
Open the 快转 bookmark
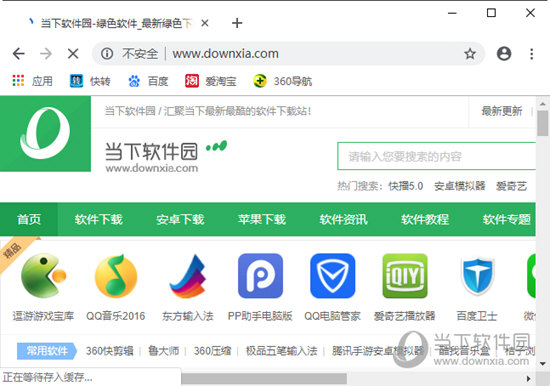point(90,81)
